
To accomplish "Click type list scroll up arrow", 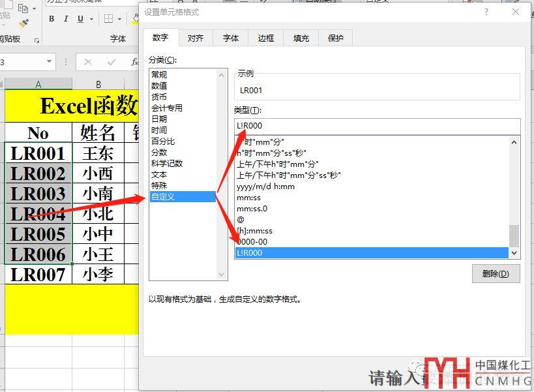I will [x=514, y=142].
